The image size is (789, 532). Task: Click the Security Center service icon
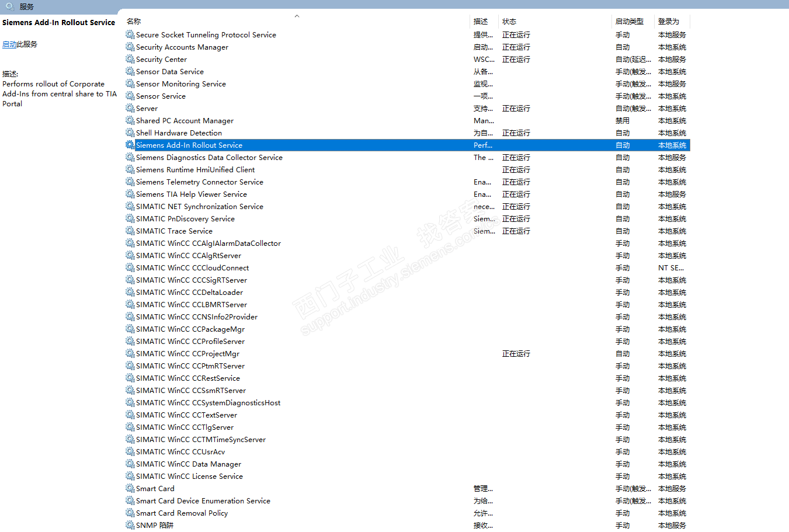tap(130, 60)
